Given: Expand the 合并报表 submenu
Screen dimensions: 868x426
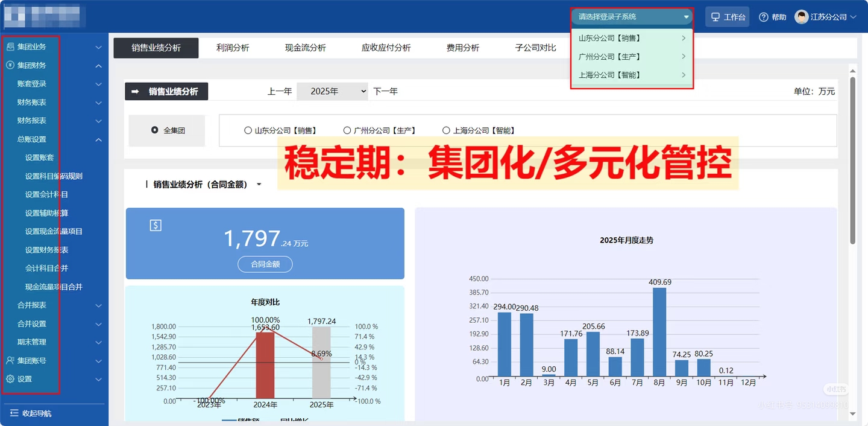Looking at the screenshot, I should point(99,305).
